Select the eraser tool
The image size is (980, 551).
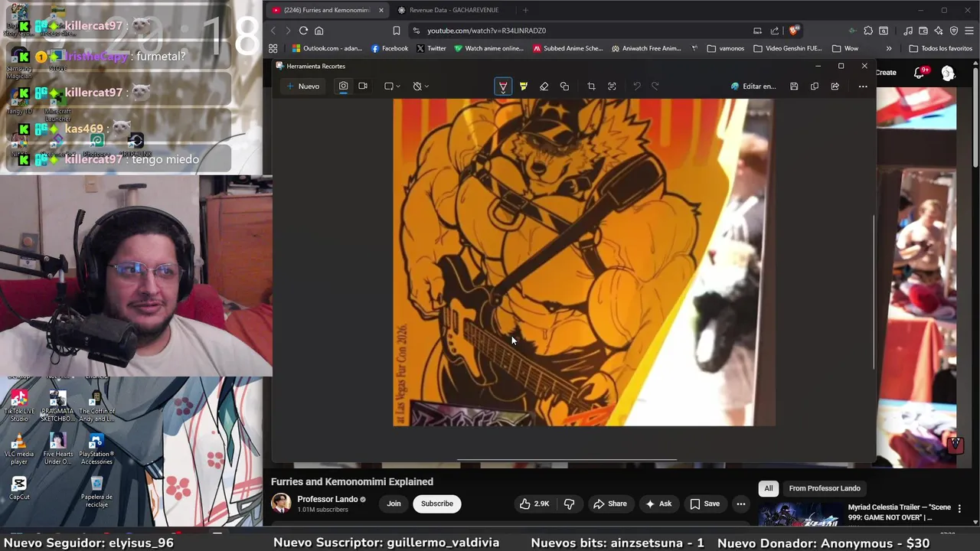(x=544, y=86)
